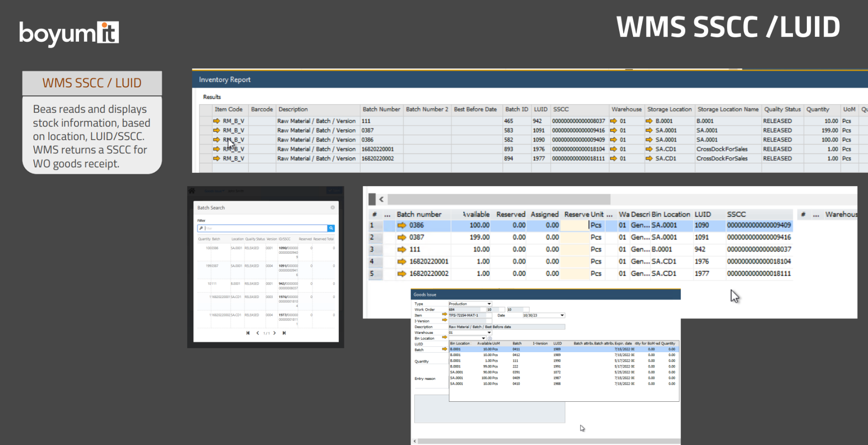Click Filter input field in Batch Search

tap(262, 228)
